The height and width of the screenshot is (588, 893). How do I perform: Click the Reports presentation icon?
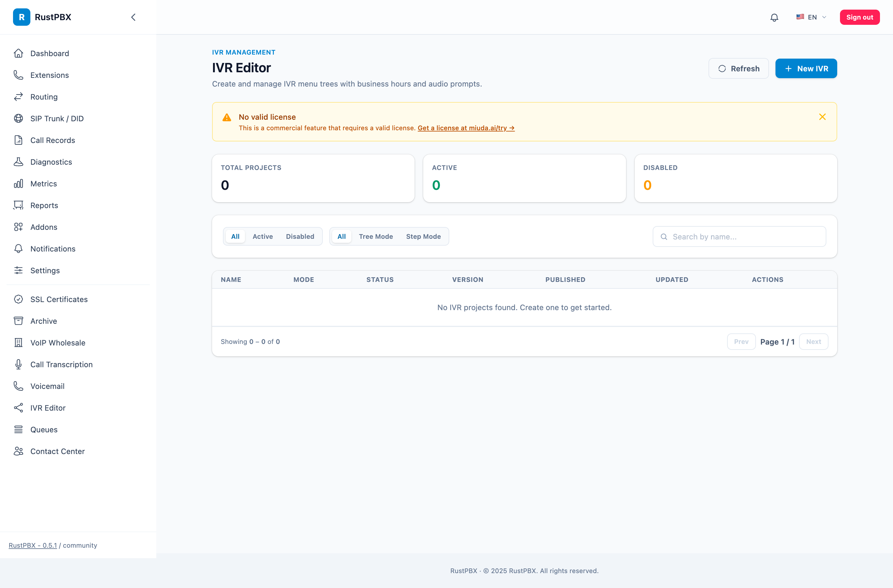coord(18,206)
